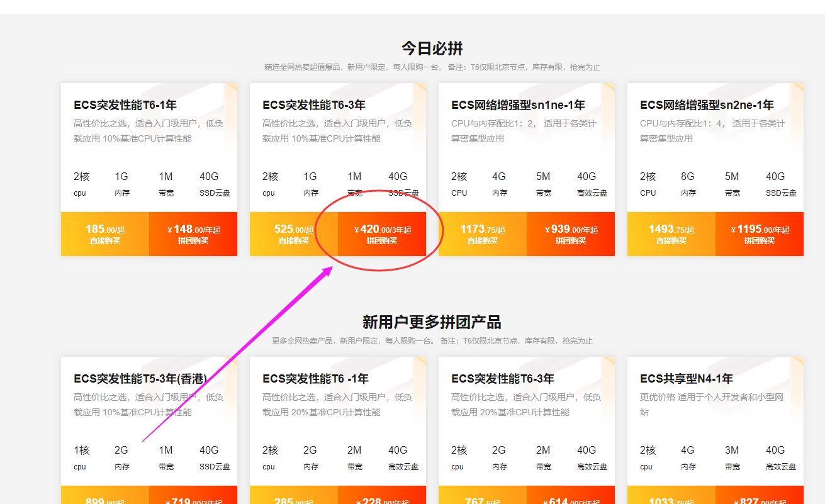Open the ECS突发性能T6-3年 title with 20%基准 description

tap(503, 379)
